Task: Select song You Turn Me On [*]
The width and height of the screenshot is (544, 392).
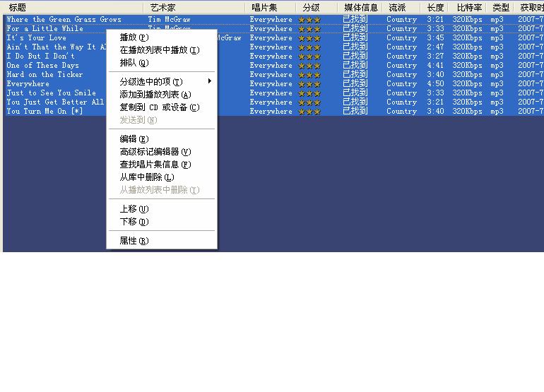Action: (x=45, y=112)
